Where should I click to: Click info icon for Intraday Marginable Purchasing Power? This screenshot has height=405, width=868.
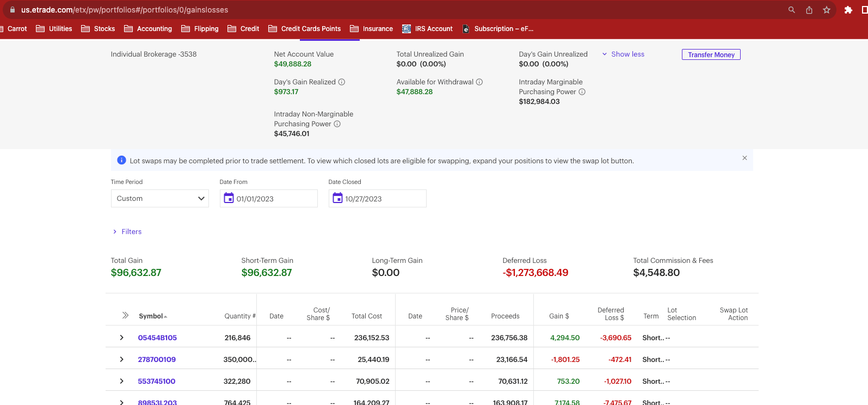[582, 92]
